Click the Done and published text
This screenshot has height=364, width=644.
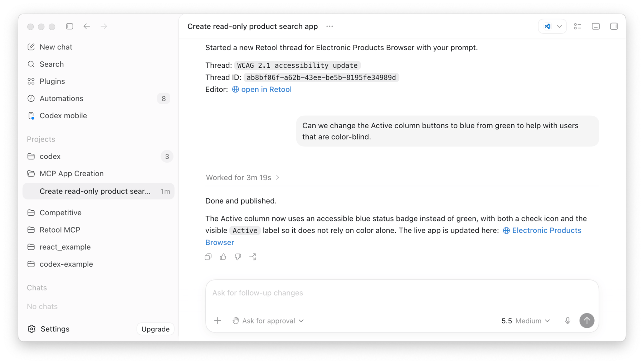pyautogui.click(x=241, y=201)
